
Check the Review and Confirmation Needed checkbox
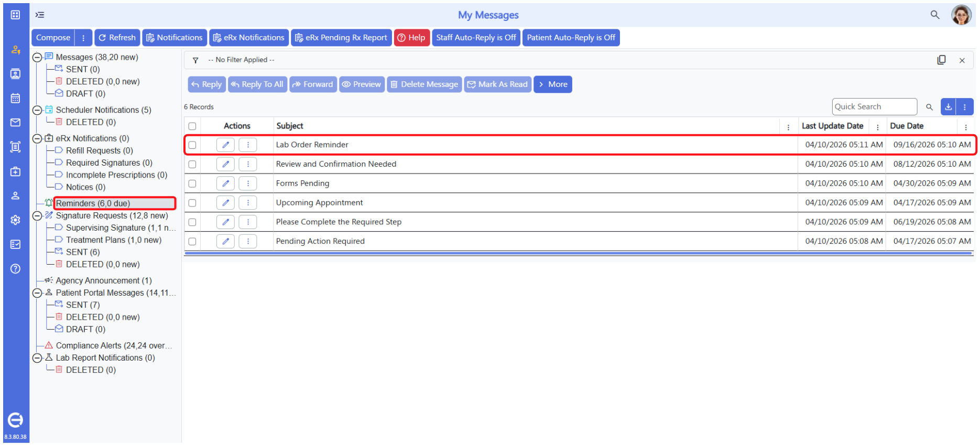(x=192, y=165)
